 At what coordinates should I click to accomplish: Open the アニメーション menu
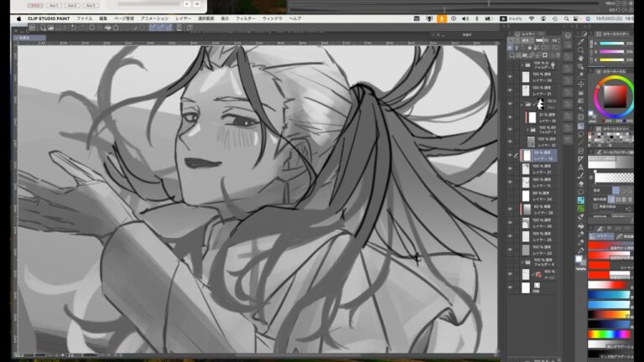click(154, 18)
